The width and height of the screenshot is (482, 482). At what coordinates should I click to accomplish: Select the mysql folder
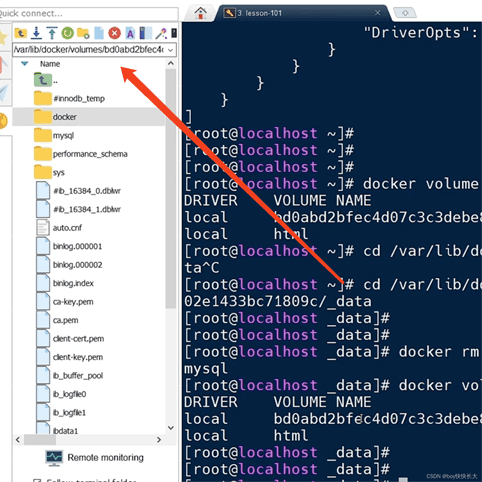point(54,135)
